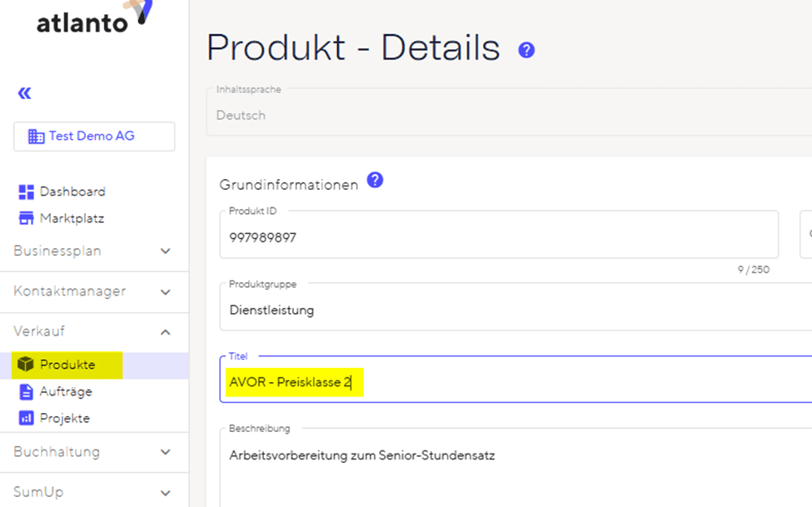Open the Inhaltssprache dropdown showing Deutsch
The height and width of the screenshot is (507, 812).
pos(509,112)
